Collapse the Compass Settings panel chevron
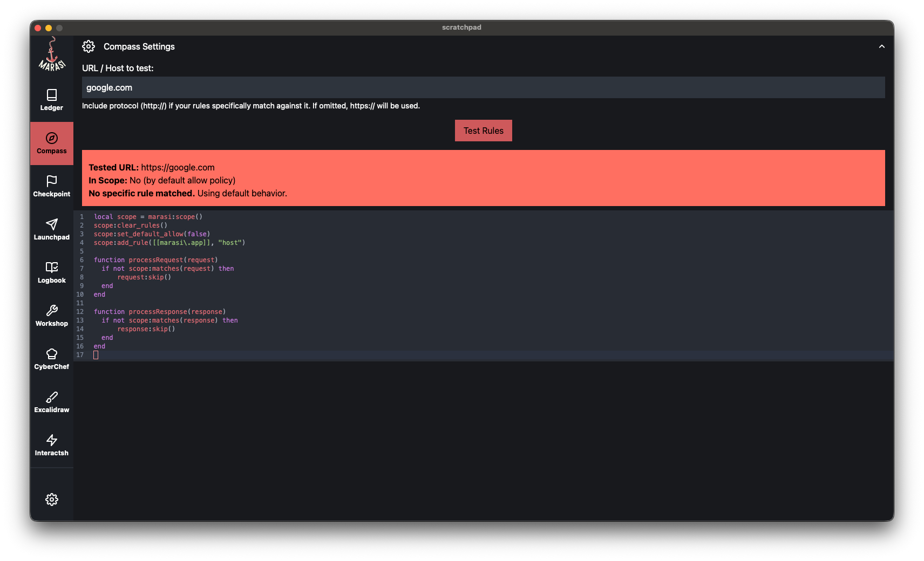 pos(881,46)
